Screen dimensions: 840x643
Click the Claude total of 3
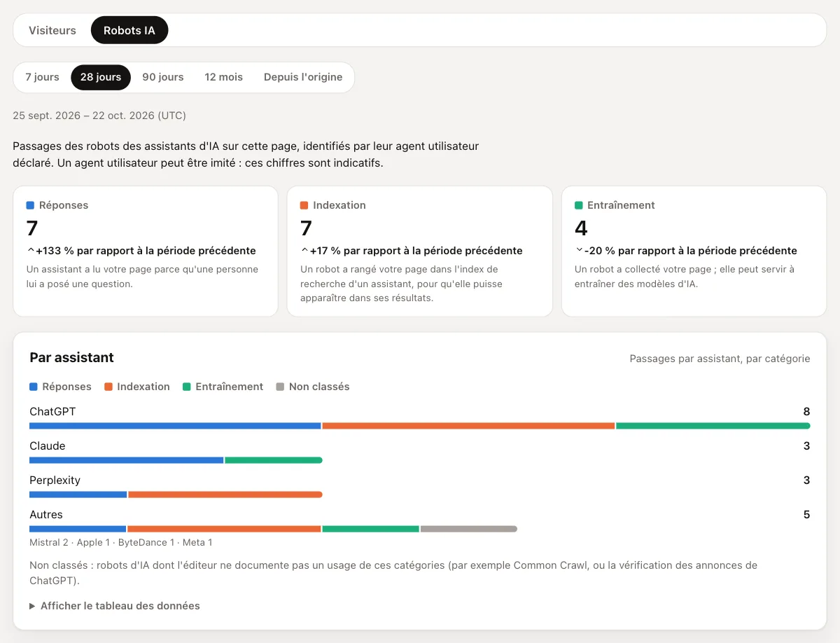coord(806,446)
